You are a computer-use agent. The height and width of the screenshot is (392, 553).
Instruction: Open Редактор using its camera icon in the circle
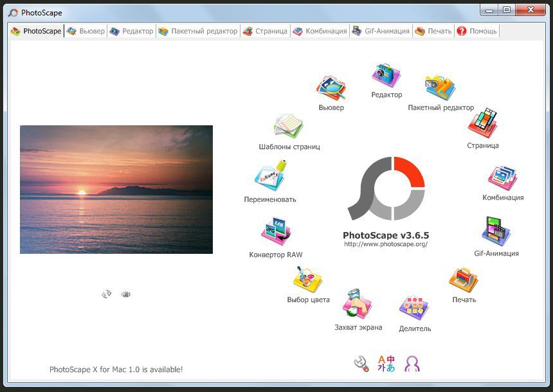click(x=386, y=75)
